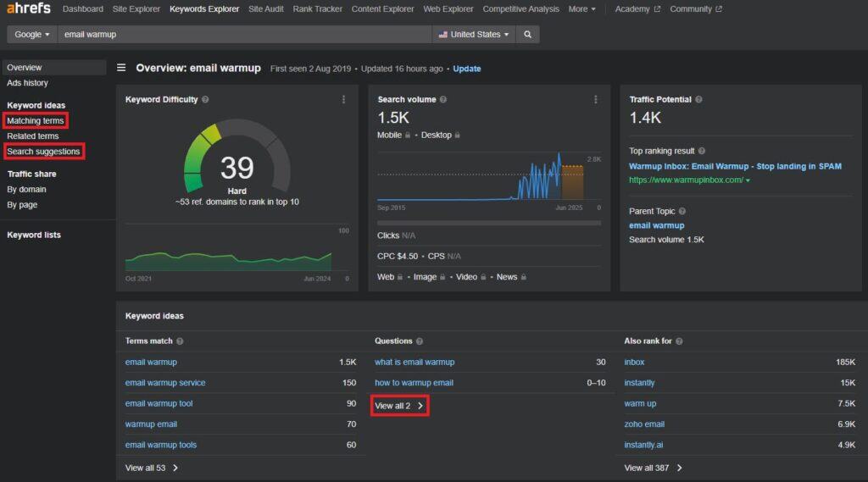Select Overview in sidebar

(x=53, y=68)
